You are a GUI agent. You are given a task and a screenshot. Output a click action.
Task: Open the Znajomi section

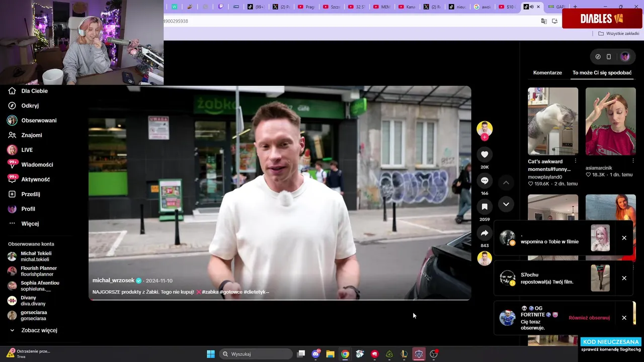tap(25, 135)
